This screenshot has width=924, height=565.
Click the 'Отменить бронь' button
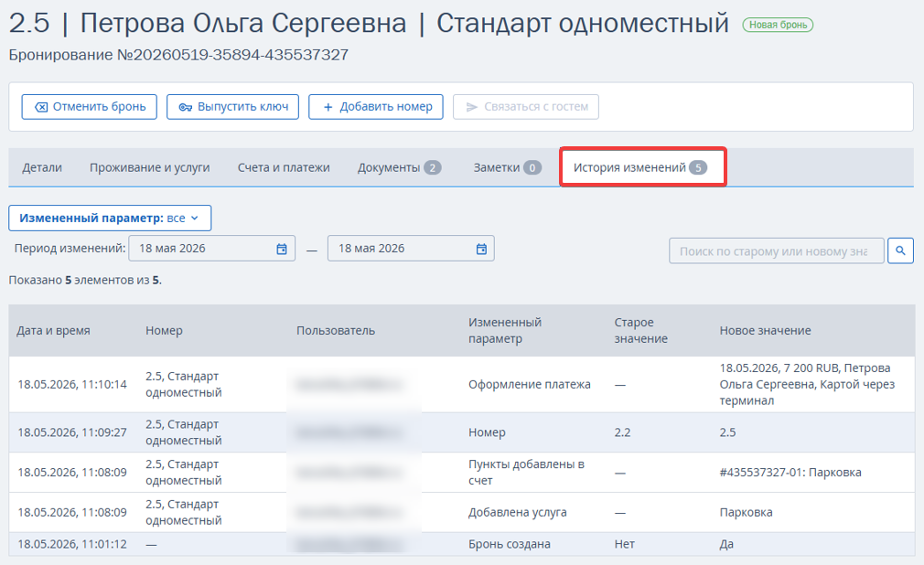click(x=90, y=107)
